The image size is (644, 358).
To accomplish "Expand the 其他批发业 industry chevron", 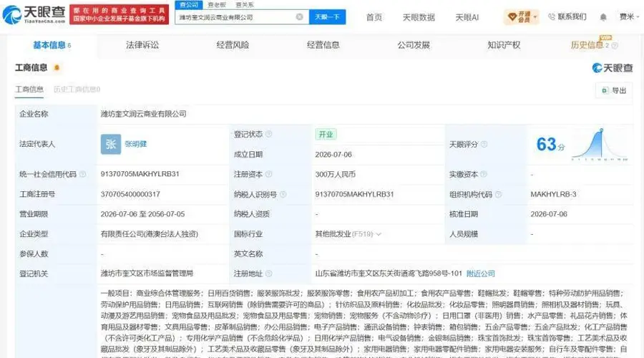I will (379, 234).
